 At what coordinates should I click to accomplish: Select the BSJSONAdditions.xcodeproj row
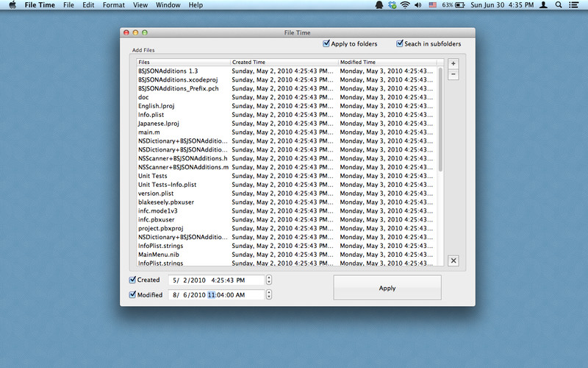[x=287, y=79]
